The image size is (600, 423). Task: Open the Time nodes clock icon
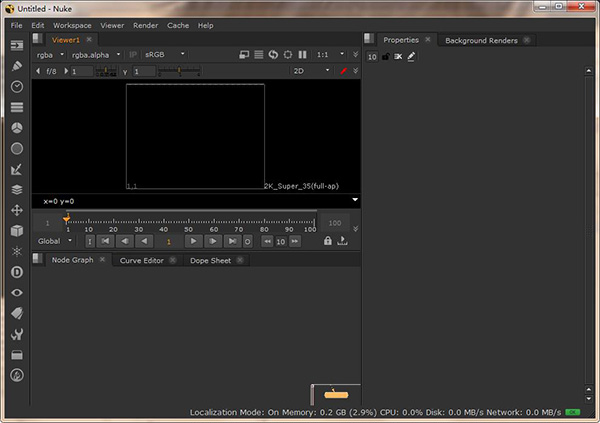coord(17,87)
